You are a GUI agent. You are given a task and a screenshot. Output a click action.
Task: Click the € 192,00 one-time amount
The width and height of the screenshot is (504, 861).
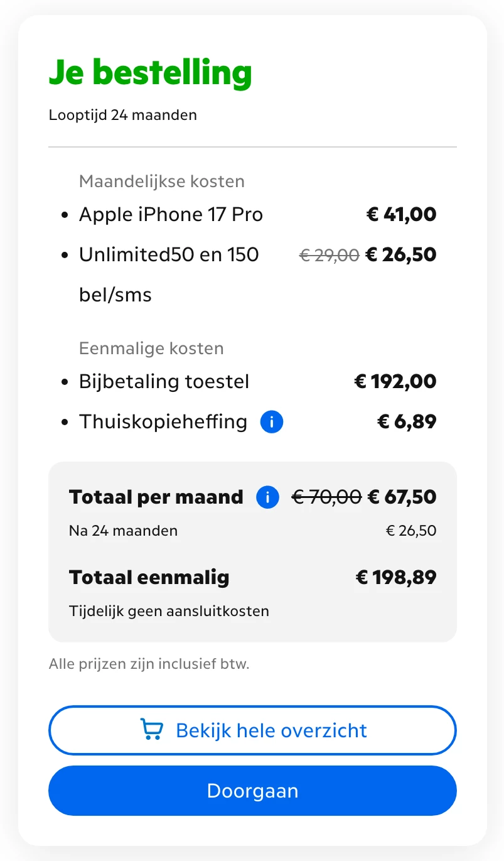click(395, 382)
